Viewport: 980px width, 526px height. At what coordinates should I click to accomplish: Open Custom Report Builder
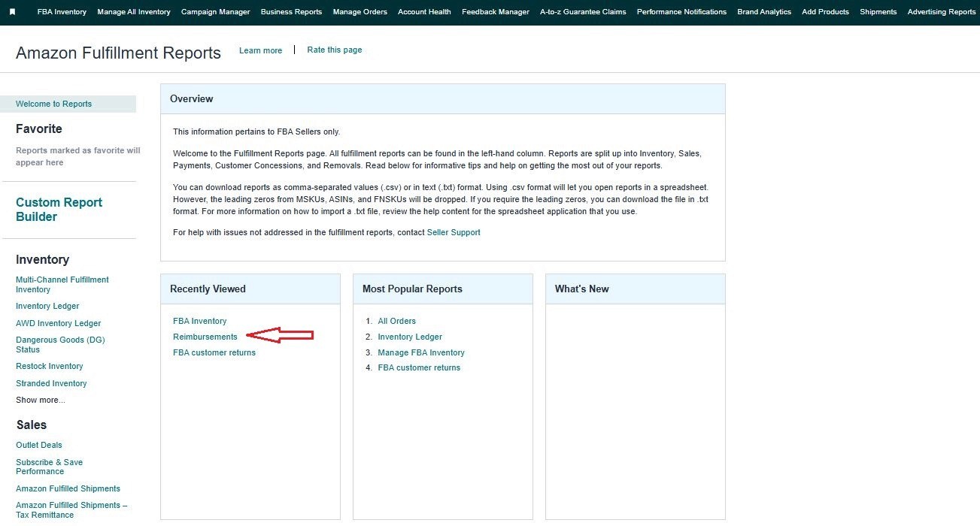[59, 210]
